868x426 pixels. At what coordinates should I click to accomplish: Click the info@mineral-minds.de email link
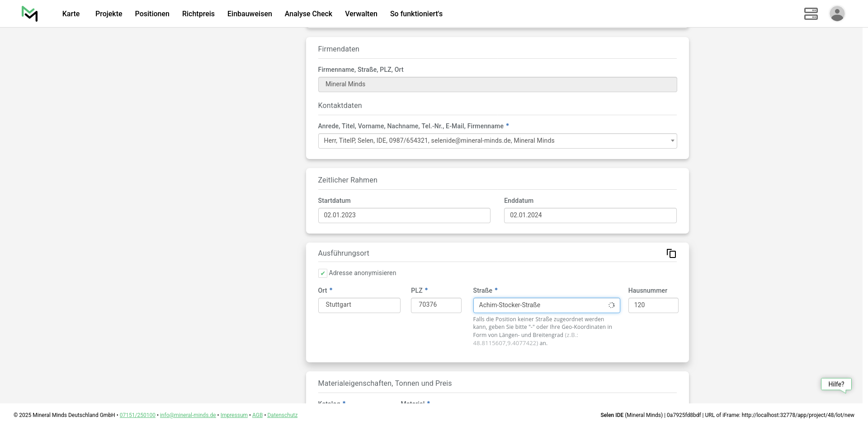coord(188,415)
